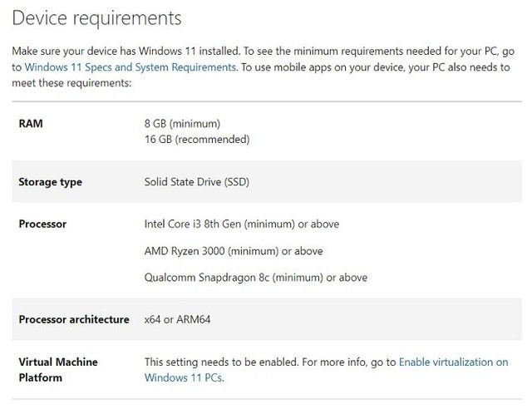Follow the Enable virtualization on Windows 11 PCs link
Viewport: 532px width, 409px height.
point(453,362)
